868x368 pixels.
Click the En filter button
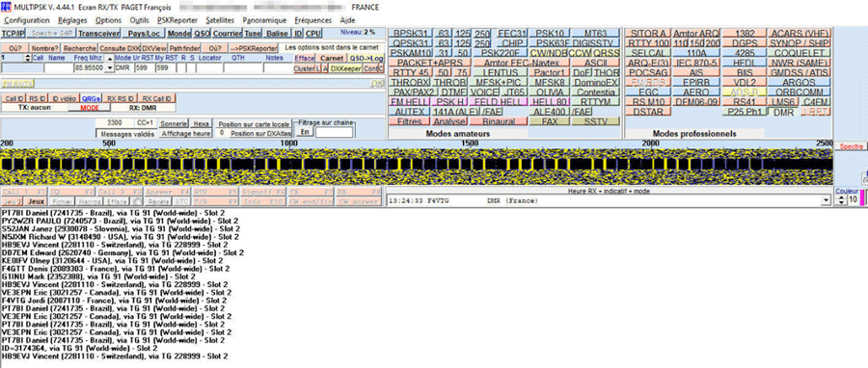[x=304, y=132]
